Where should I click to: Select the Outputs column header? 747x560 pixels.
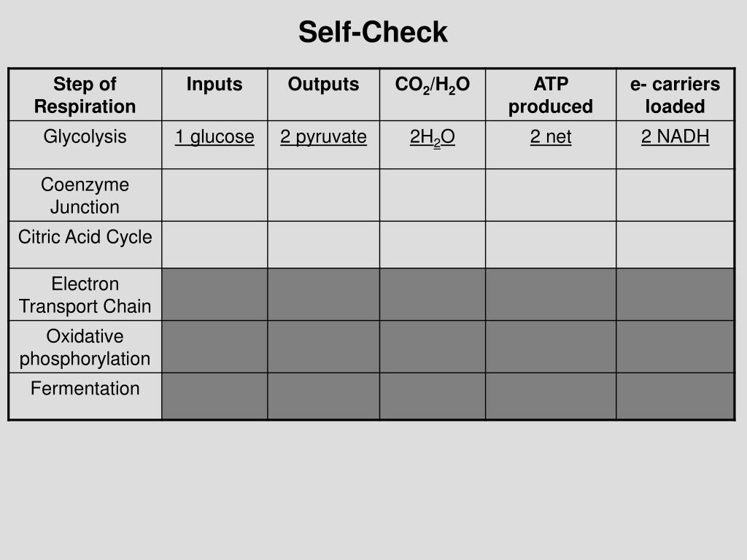(x=323, y=85)
